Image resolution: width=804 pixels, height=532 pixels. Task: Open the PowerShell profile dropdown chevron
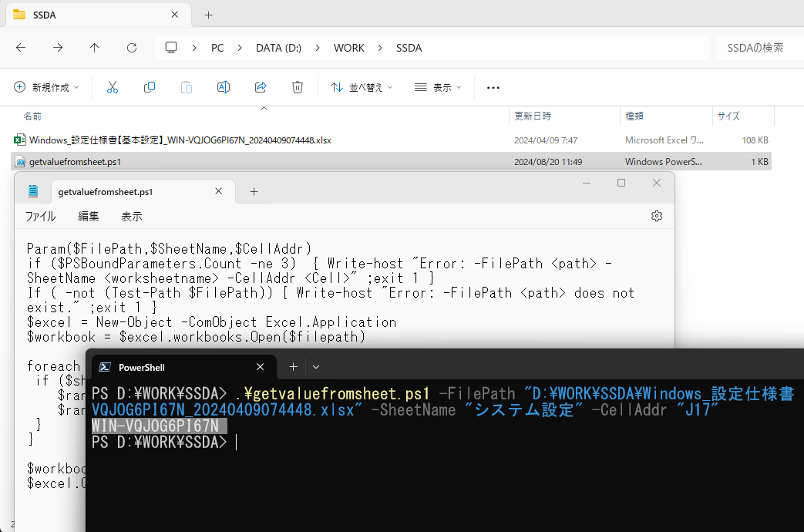(x=316, y=367)
